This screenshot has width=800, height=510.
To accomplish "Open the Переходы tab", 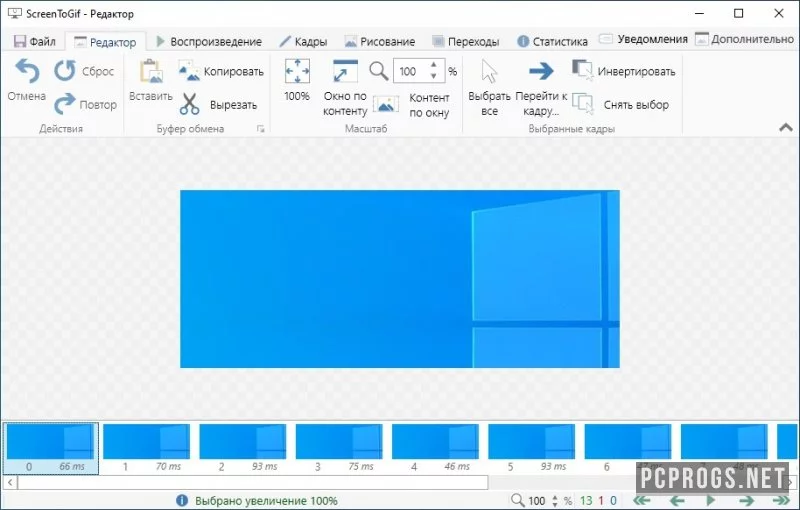I will [x=465, y=41].
